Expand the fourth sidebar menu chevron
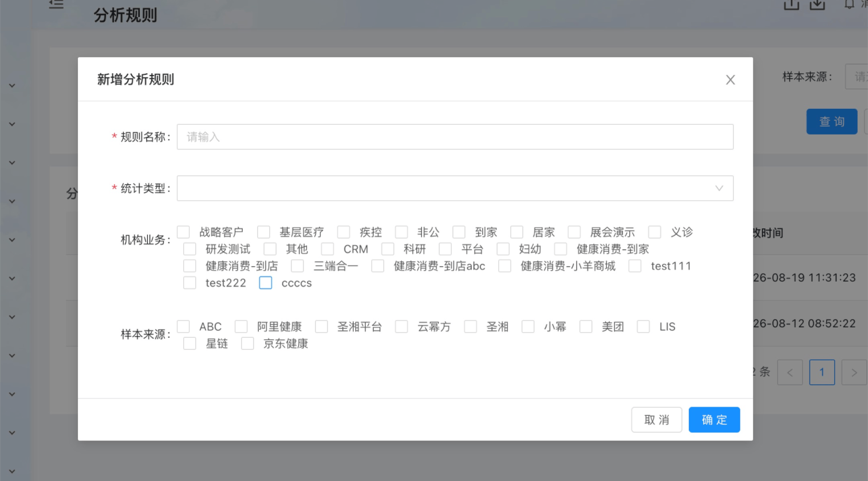 pos(12,202)
